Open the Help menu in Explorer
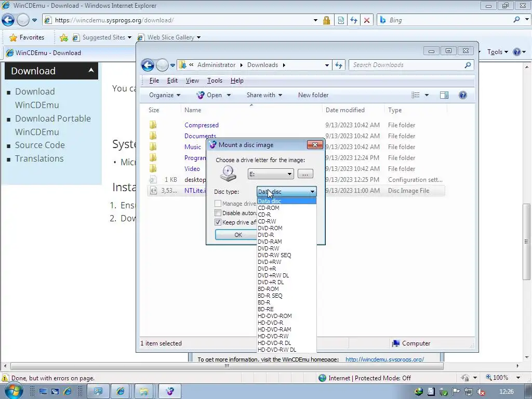Viewport: 532px width, 399px height. (x=237, y=81)
